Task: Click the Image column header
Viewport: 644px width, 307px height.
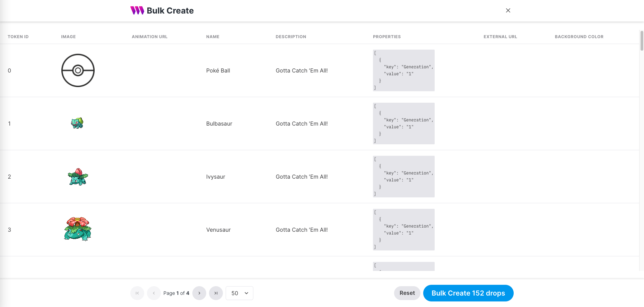Action: tap(68, 37)
